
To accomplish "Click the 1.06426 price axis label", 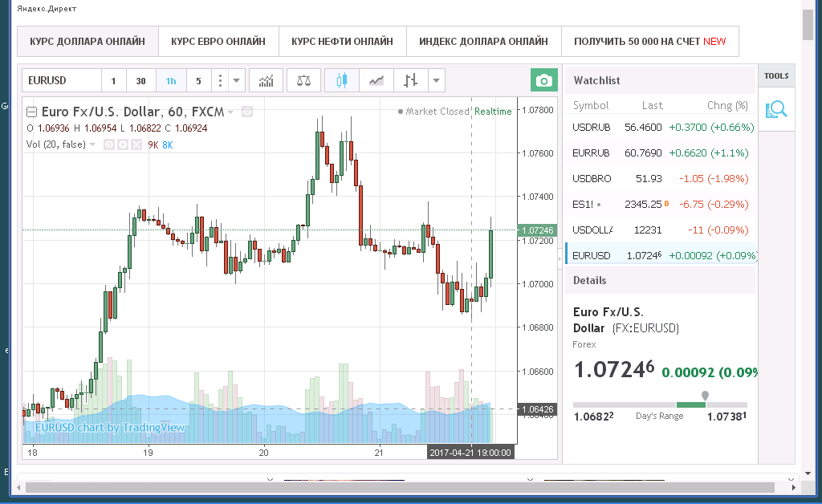I will (x=537, y=409).
